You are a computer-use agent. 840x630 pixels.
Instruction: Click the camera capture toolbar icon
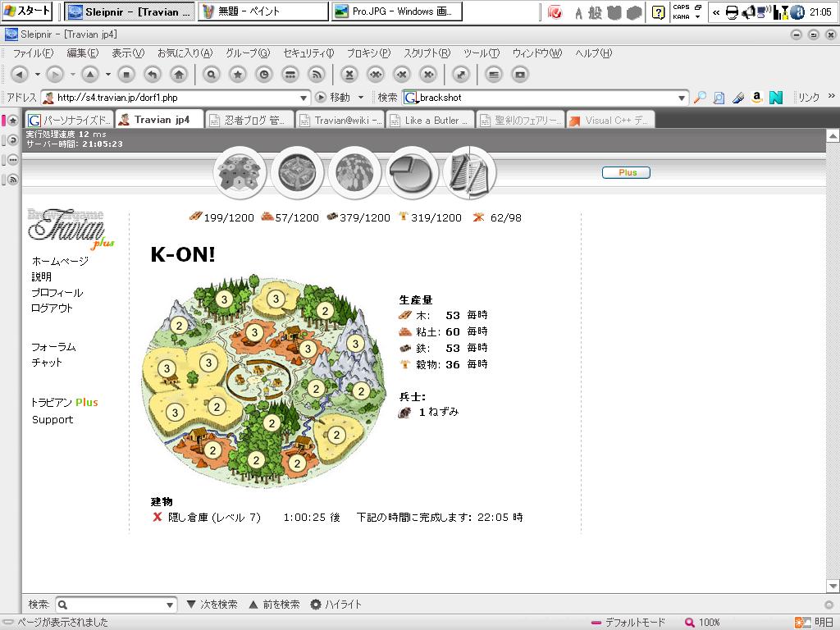[519, 75]
